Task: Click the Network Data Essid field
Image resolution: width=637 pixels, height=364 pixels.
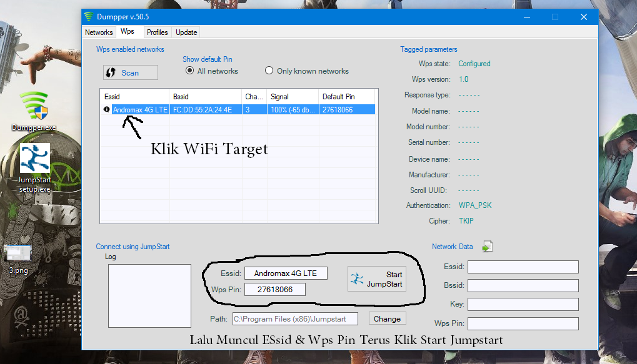Action: tap(523, 267)
